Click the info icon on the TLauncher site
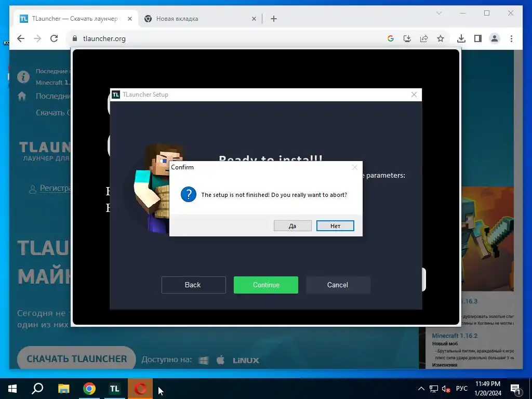The height and width of the screenshot is (399, 532). [x=23, y=77]
